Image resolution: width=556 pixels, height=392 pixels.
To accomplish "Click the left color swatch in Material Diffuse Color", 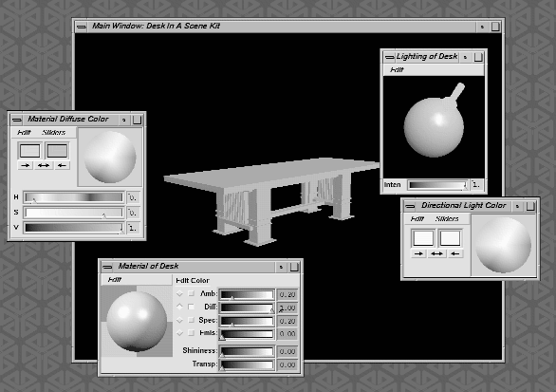I will (29, 150).
